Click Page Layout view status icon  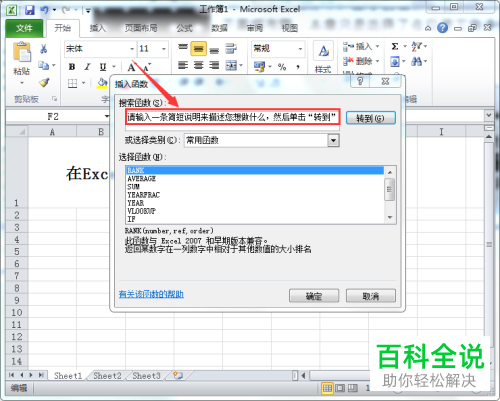pos(340,388)
